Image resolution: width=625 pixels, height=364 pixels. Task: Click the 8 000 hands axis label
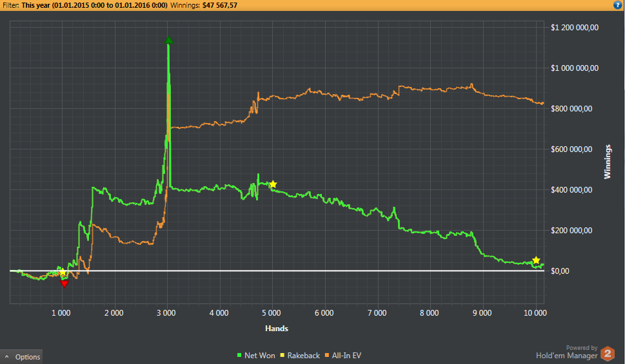pos(430,313)
